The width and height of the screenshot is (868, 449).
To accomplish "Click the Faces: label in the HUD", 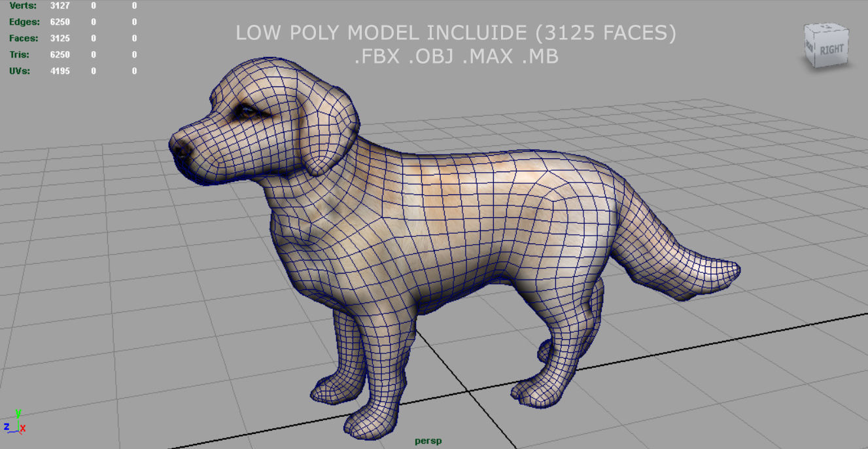I will pyautogui.click(x=24, y=39).
